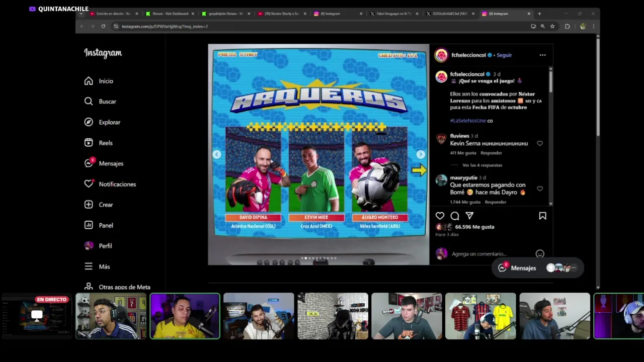644x362 pixels.
Task: Click maurygutie username in comments
Action: point(463,178)
